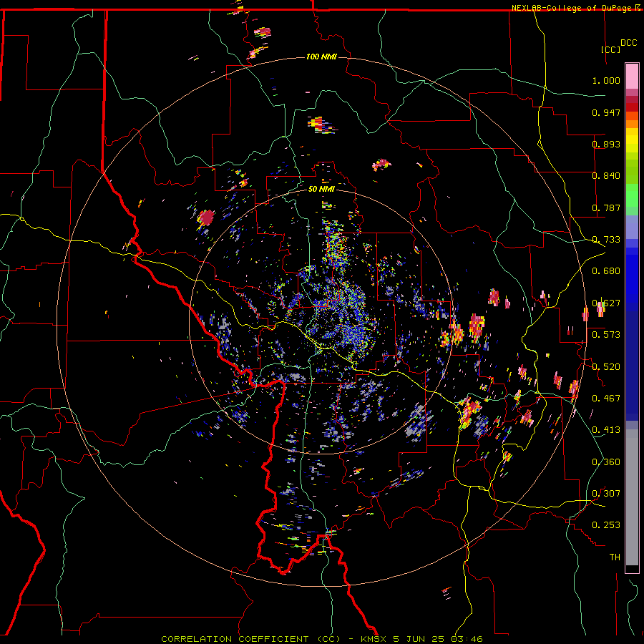Screen dimensions: 644x644
Task: Pick the bright green color bar segment
Action: 632,195
